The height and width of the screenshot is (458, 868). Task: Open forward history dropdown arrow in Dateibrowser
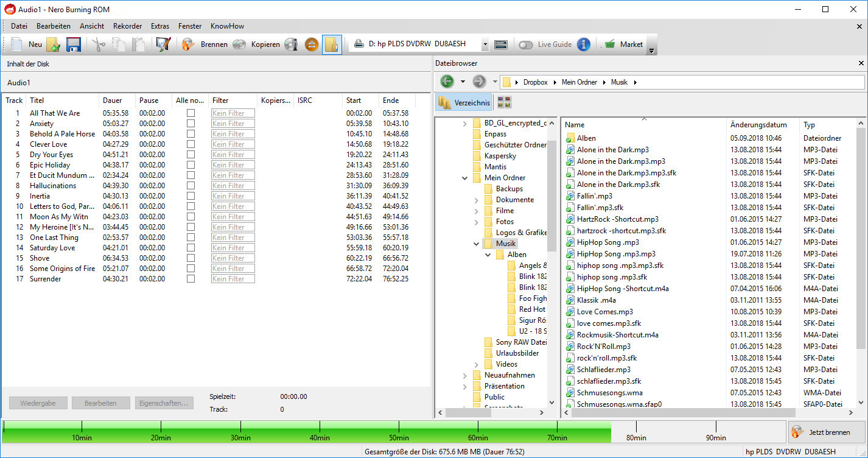(495, 82)
